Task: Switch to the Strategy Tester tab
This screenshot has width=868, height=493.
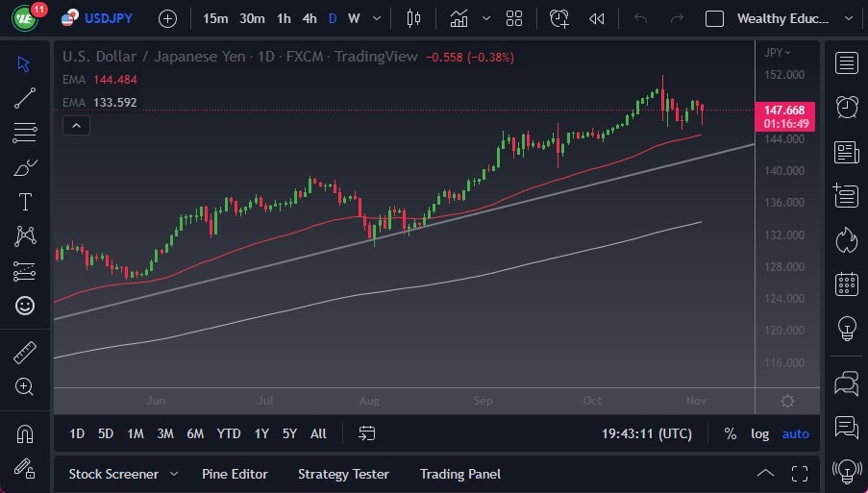Action: point(343,474)
